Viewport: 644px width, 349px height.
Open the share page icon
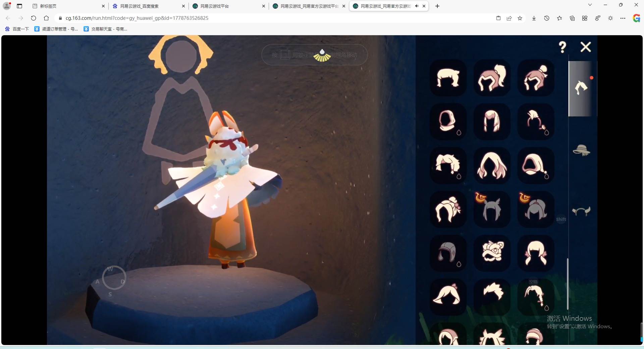point(509,18)
